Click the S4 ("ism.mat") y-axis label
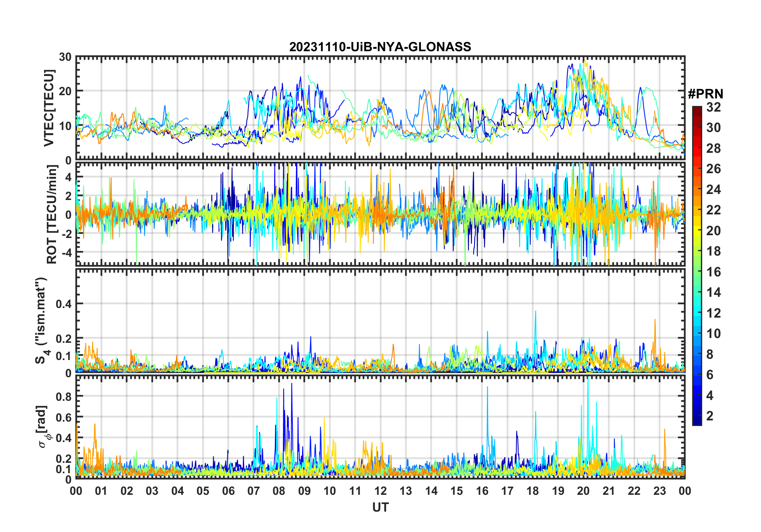The height and width of the screenshot is (532, 761). point(41,320)
